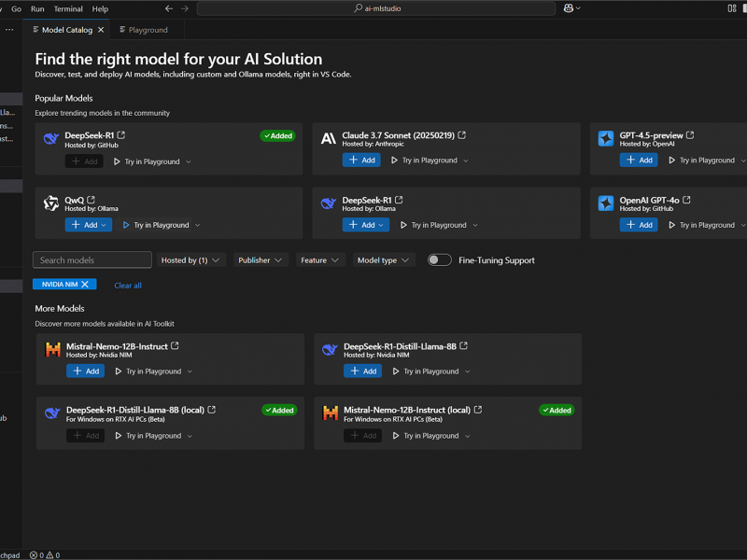Click the external link icon next to GPT-4.5-preview
This screenshot has height=560, width=747.
pos(688,134)
